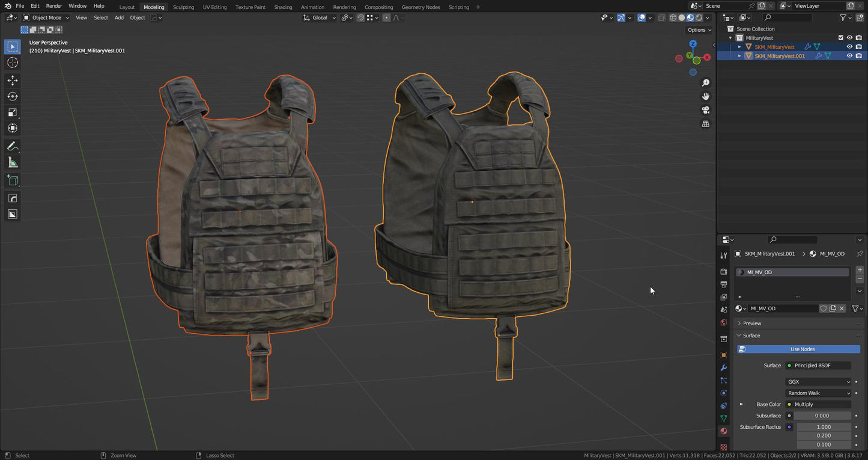
Task: Enable the MilitaryVest collection checkbox
Action: click(x=841, y=37)
